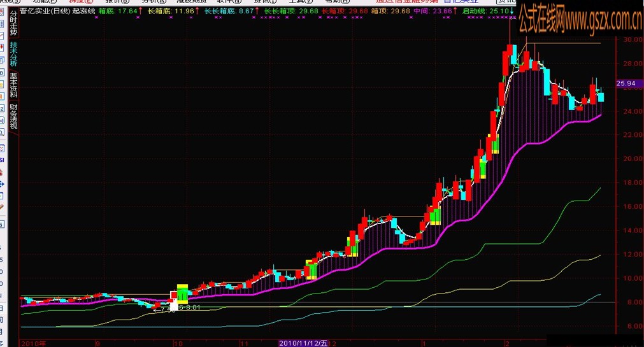Click the 2010/11/12/五 date marker on time axis
644x347 pixels.
point(303,343)
